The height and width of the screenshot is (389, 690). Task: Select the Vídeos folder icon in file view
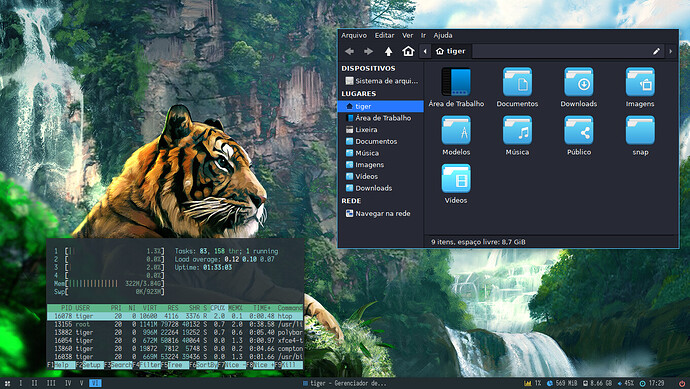[456, 178]
